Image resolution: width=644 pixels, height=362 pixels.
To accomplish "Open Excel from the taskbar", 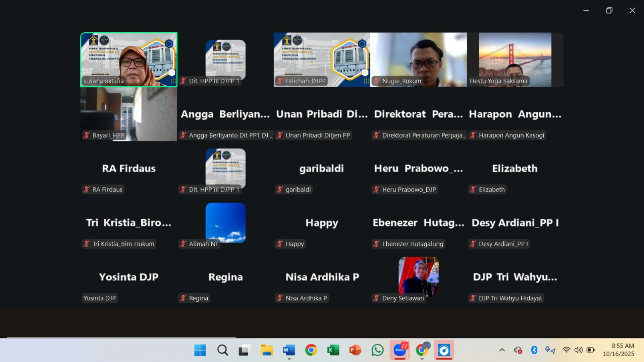I will point(333,350).
